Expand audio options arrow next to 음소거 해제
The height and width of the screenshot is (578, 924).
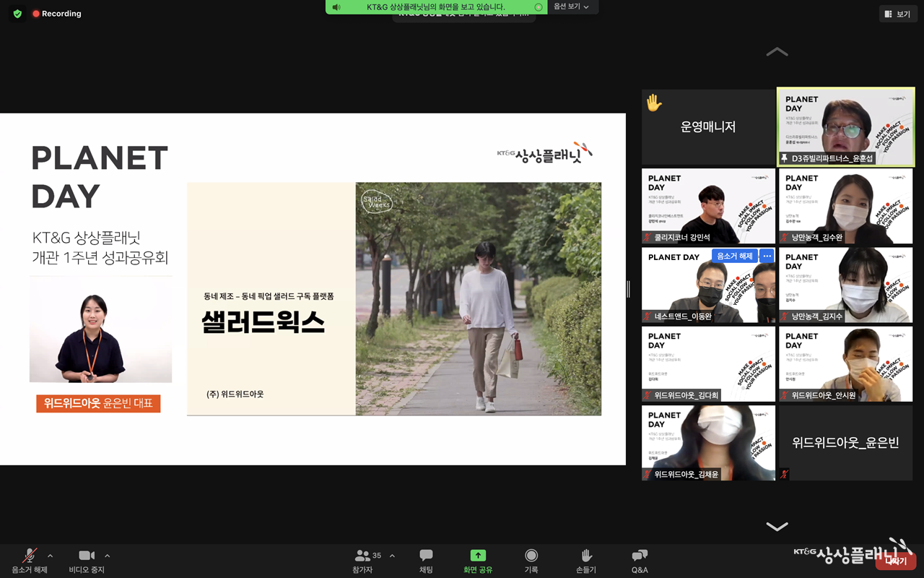50,556
